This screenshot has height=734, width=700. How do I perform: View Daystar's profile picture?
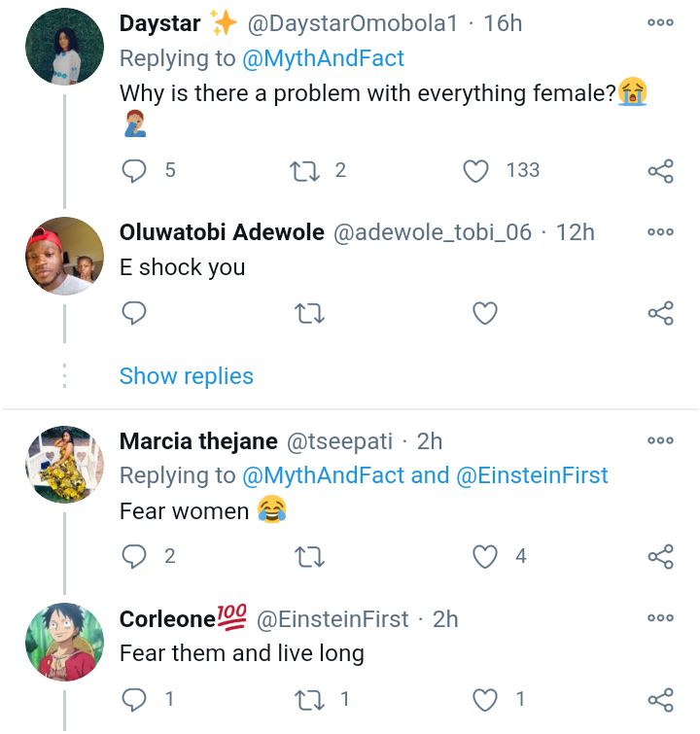coord(64,47)
